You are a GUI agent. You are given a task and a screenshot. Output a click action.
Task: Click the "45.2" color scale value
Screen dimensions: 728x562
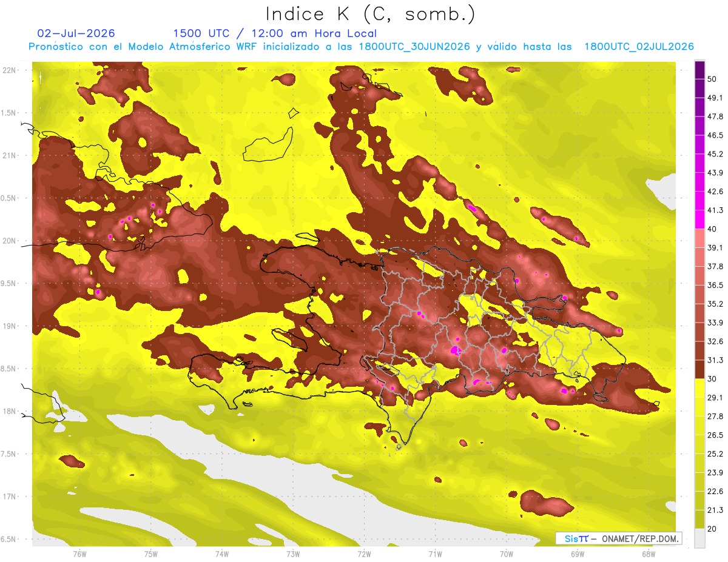click(715, 154)
